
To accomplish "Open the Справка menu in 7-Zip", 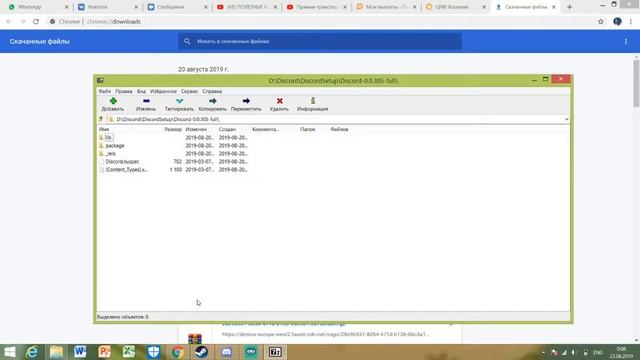I will pos(212,91).
